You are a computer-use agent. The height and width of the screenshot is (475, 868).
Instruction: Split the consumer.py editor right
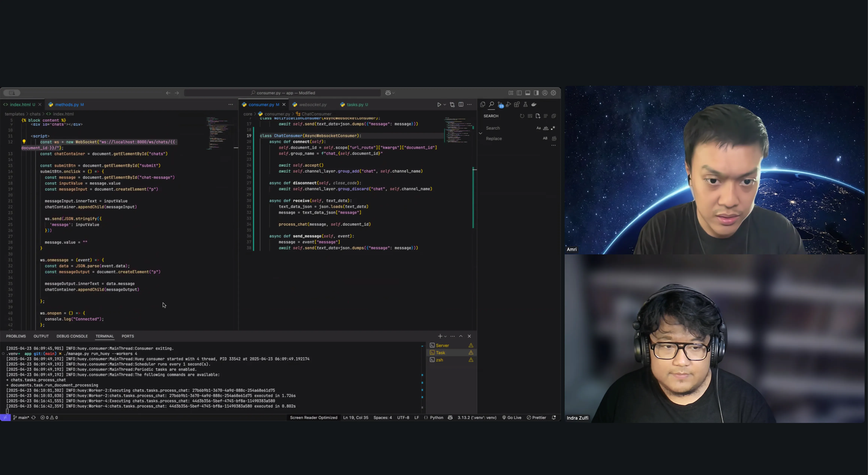461,105
